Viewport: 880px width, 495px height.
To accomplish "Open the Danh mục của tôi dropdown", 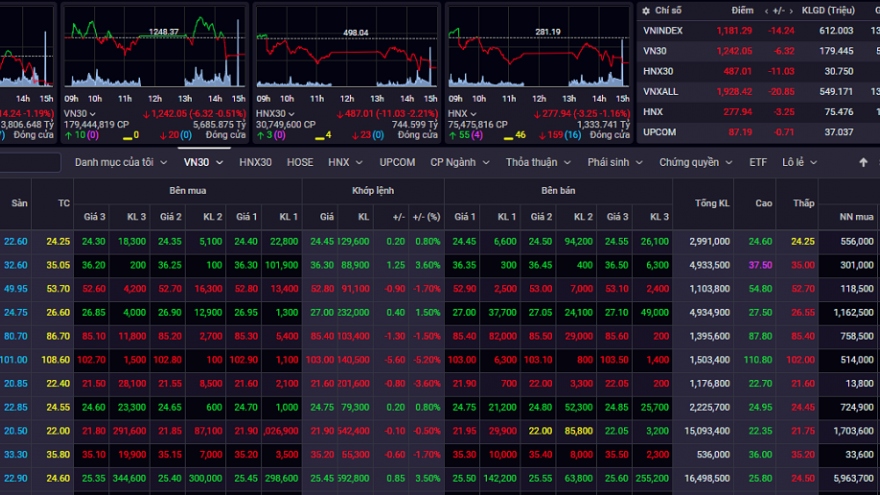I will (120, 162).
